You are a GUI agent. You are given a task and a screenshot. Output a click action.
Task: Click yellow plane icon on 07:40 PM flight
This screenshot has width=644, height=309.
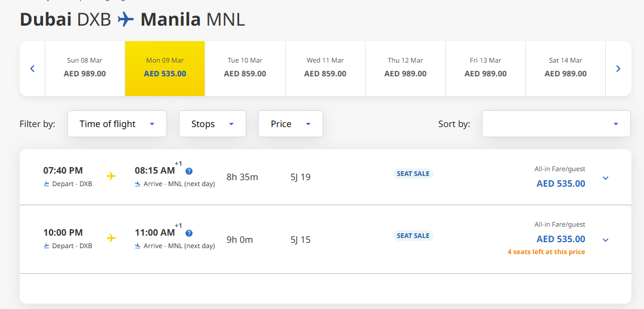tap(111, 176)
